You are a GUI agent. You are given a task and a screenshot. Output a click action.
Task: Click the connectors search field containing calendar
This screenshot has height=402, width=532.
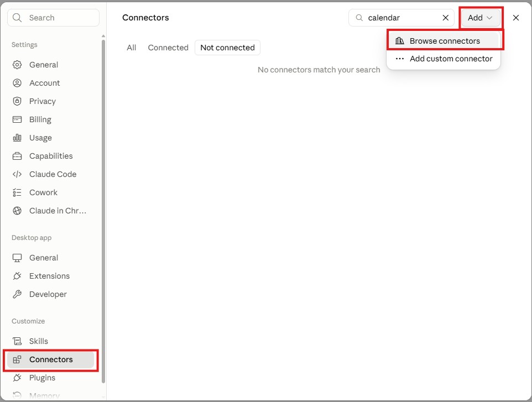tap(401, 18)
